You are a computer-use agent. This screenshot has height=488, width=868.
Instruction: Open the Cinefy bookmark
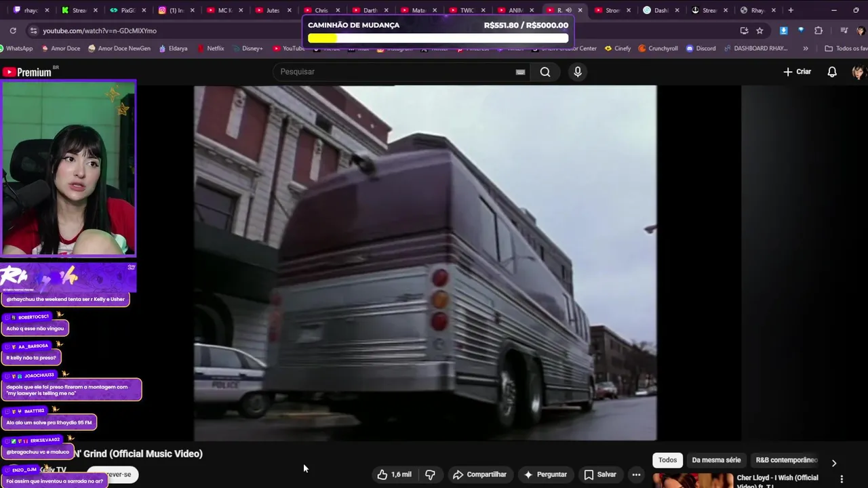617,49
